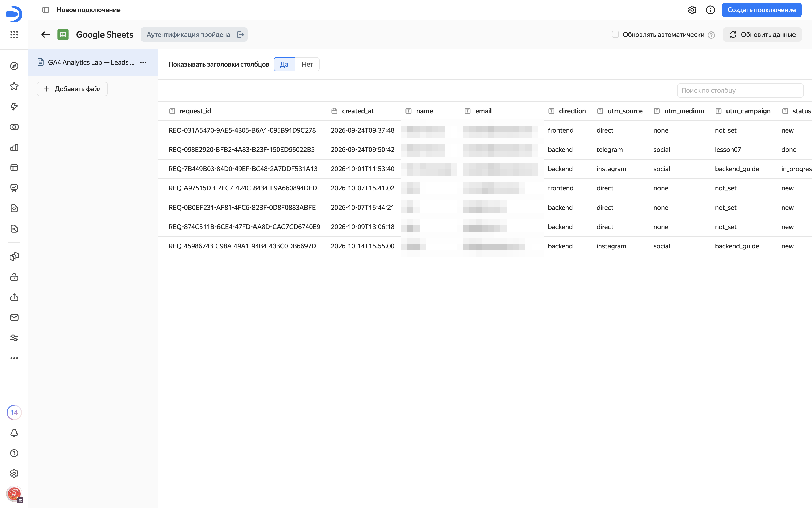
Task: Open the charts bar icon in sidebar
Action: point(14,148)
